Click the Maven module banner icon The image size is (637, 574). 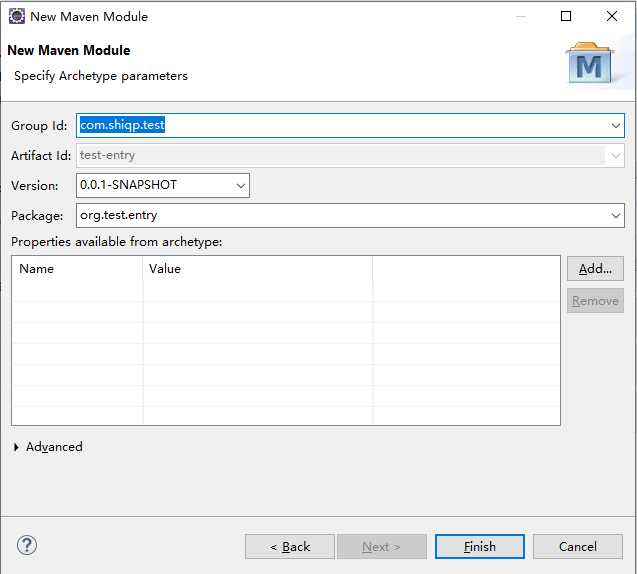pyautogui.click(x=589, y=65)
